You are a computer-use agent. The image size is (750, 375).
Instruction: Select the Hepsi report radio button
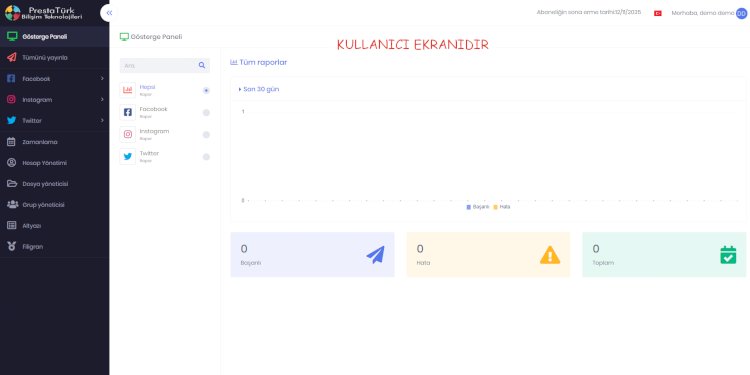tap(206, 90)
